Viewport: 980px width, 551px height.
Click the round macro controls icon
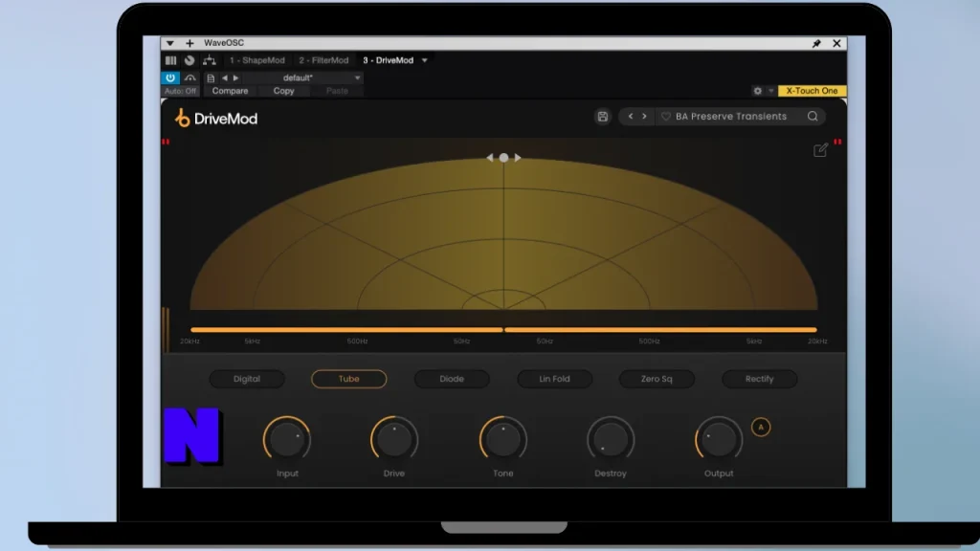(x=189, y=60)
